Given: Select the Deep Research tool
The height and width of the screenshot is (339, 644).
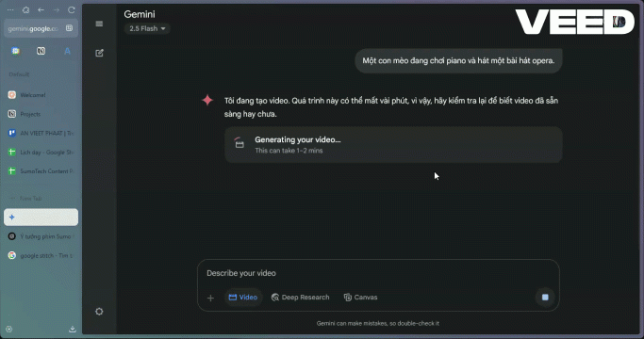Looking at the screenshot, I should (x=300, y=298).
